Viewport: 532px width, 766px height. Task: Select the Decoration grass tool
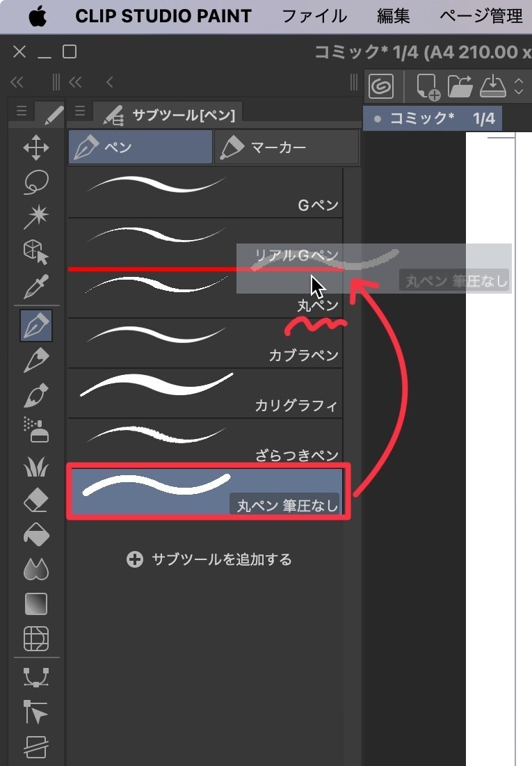(36, 466)
